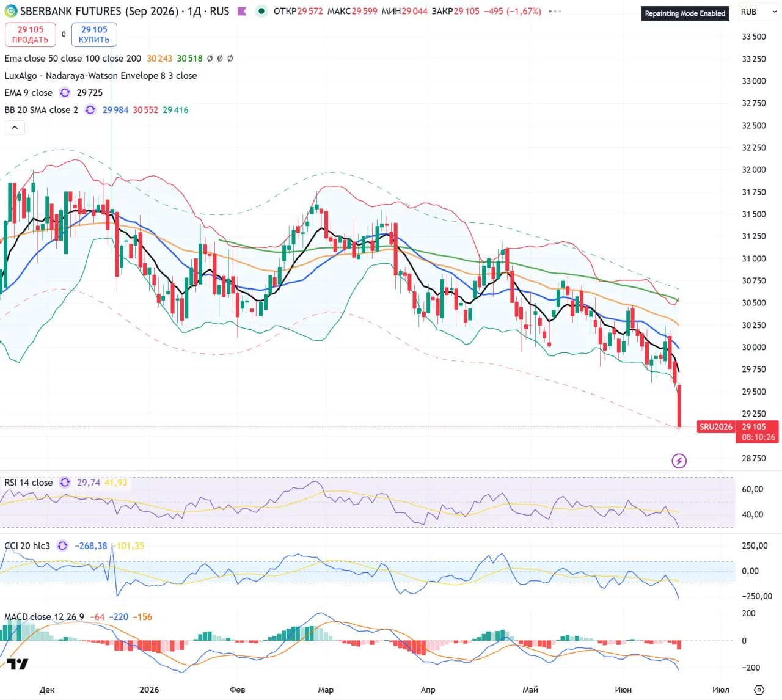
Task: Click the RSI value 29,74
Action: pos(89,483)
